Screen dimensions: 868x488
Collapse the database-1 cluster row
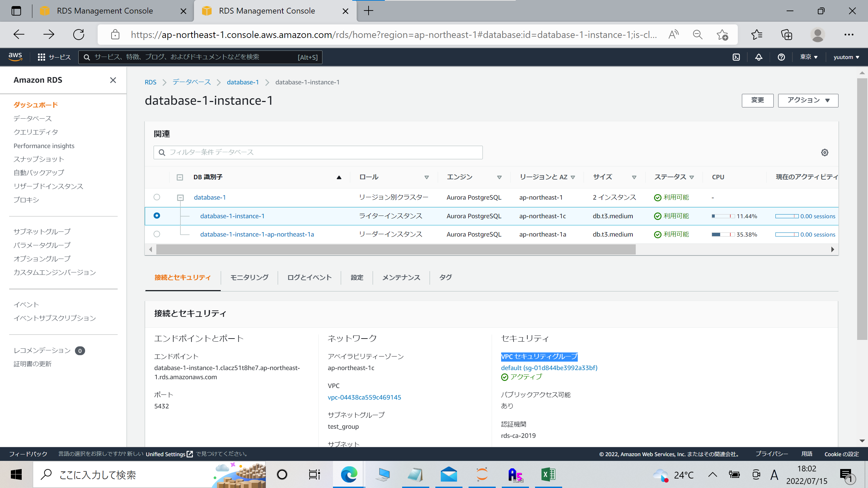click(180, 197)
